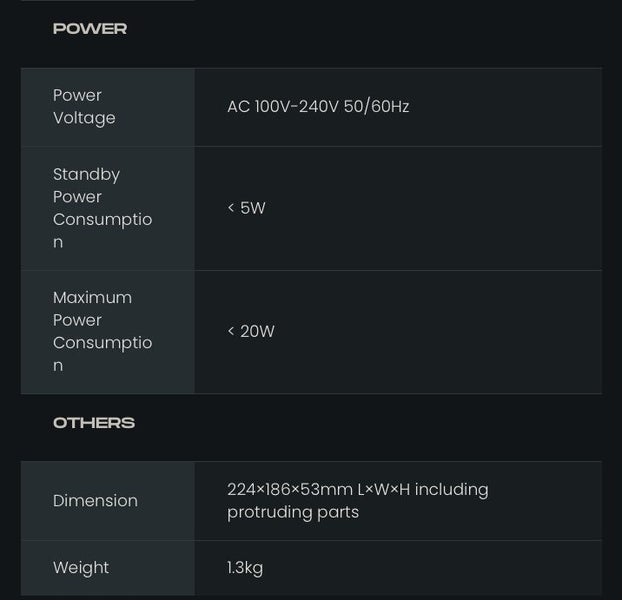
Task: Click the word 'Standby' in the table
Action: click(x=86, y=174)
